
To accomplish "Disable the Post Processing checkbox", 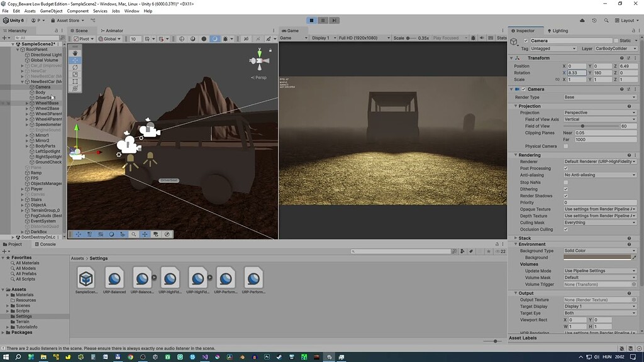I will (566, 168).
